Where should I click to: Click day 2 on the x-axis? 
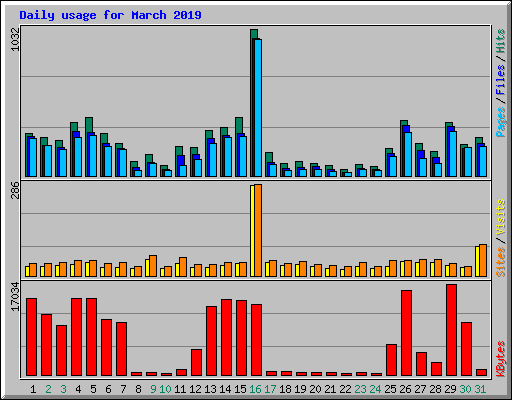point(48,389)
